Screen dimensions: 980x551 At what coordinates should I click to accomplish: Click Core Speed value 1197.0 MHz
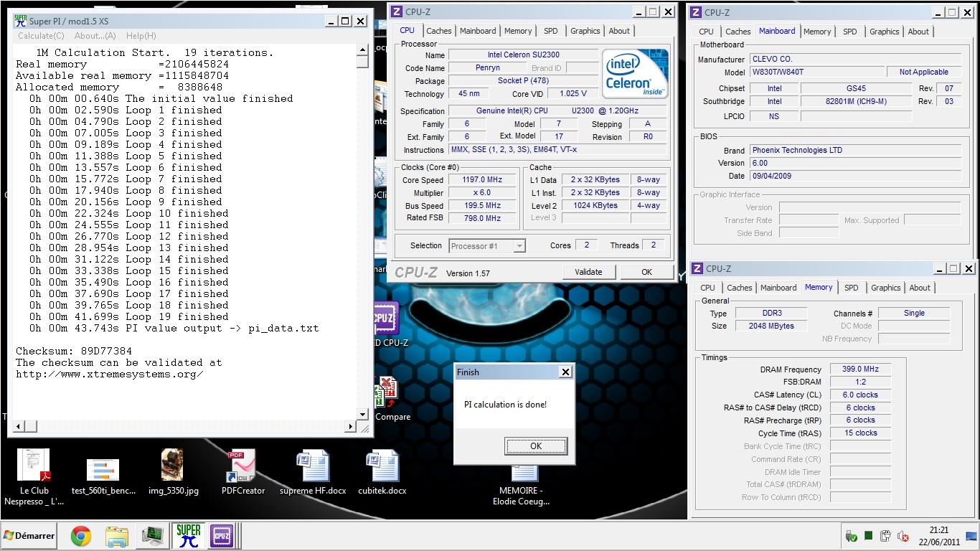point(482,180)
